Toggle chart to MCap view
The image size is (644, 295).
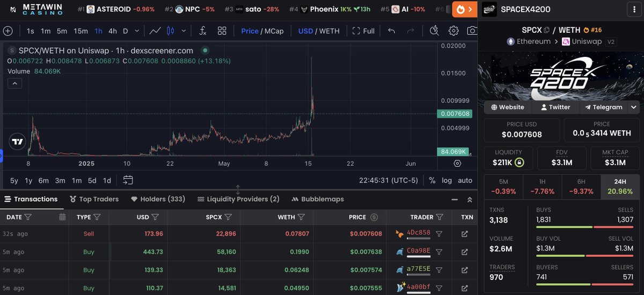point(274,31)
